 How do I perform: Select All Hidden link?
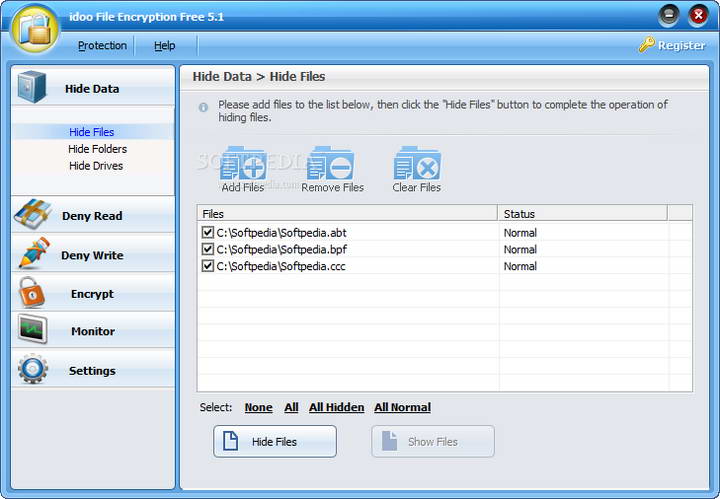337,407
